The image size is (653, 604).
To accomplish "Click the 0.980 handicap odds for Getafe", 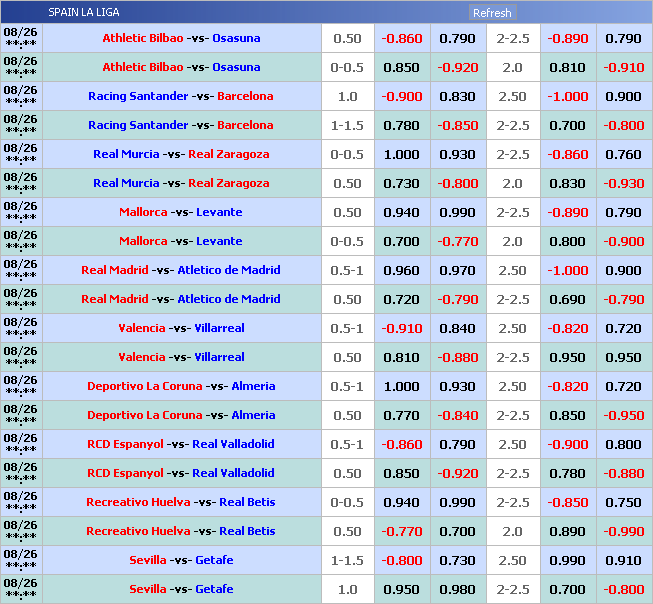I will pos(457,590).
